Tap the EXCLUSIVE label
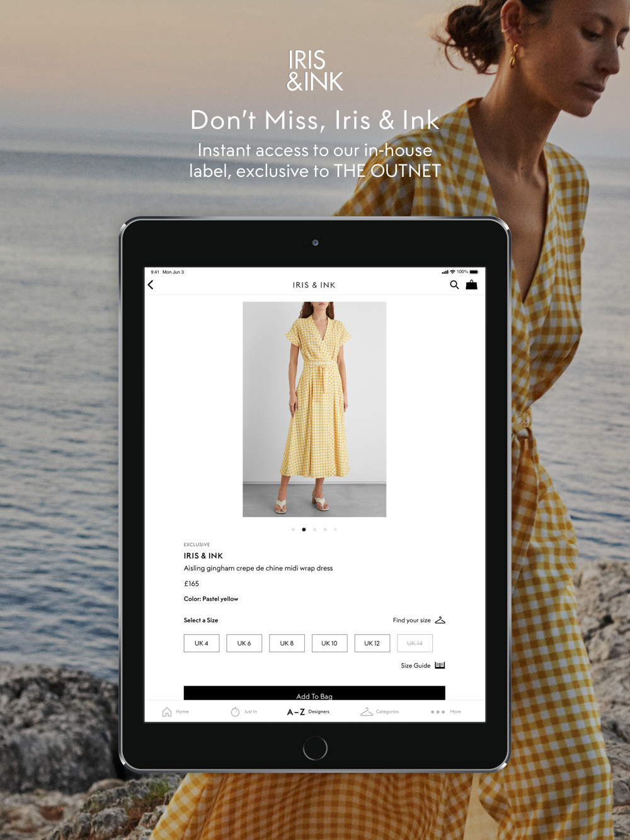630x840 pixels. tap(197, 545)
